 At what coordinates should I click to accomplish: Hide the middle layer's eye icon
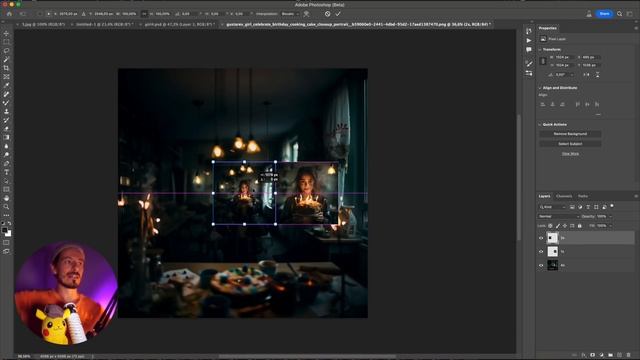[x=541, y=252]
